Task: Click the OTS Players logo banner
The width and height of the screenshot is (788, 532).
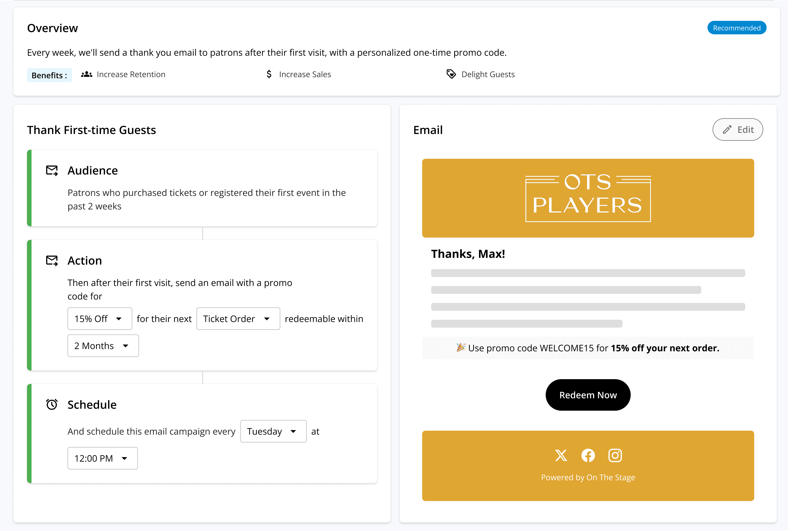Action: (x=588, y=198)
